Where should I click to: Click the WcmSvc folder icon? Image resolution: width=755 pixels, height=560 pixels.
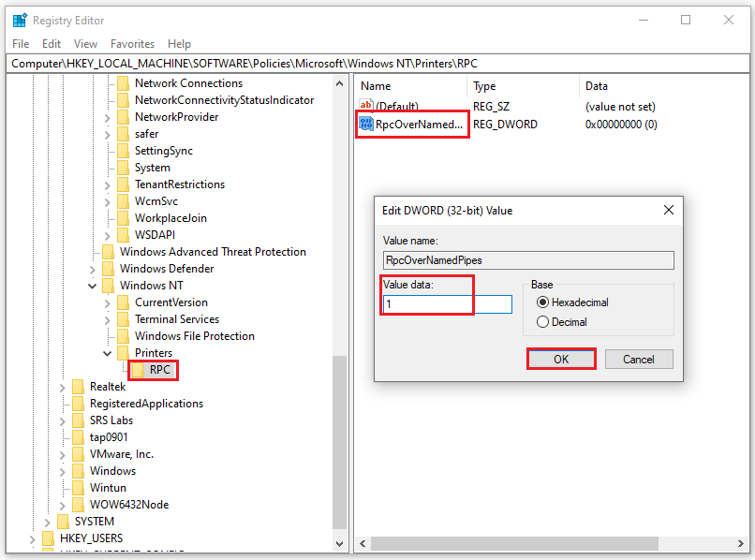(123, 201)
